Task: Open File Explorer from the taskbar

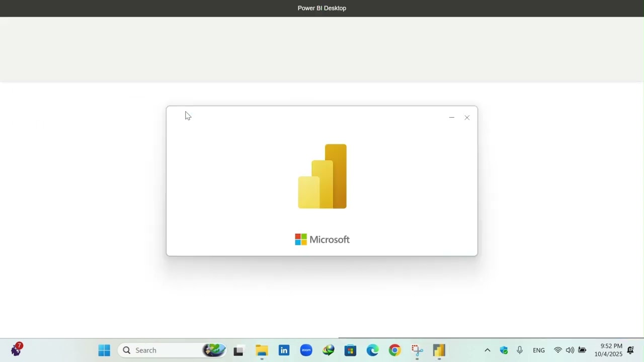Action: (262, 350)
